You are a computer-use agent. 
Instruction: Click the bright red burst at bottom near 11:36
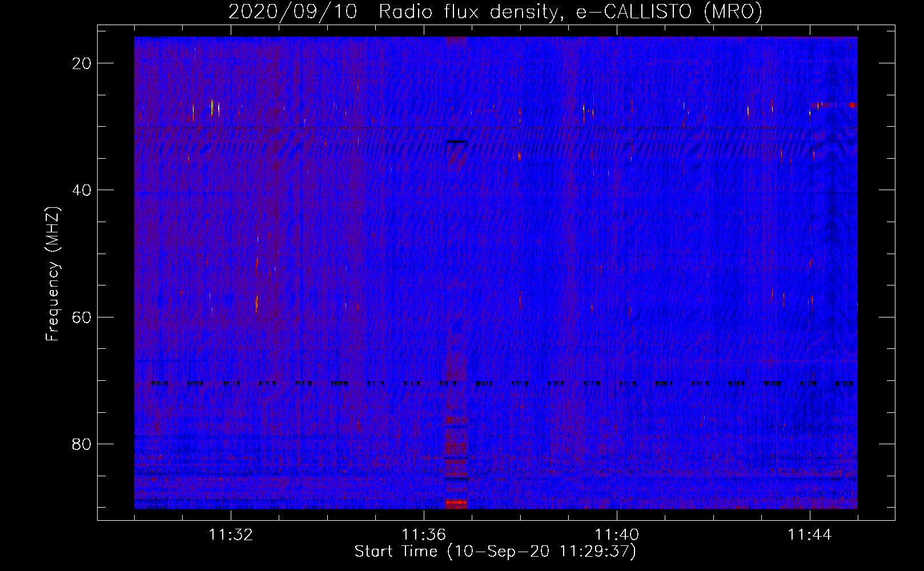click(456, 504)
